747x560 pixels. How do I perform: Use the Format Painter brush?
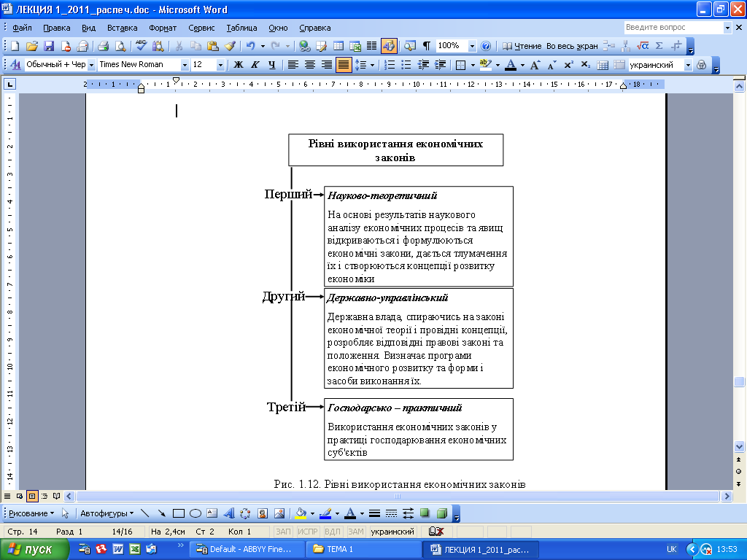click(x=230, y=46)
